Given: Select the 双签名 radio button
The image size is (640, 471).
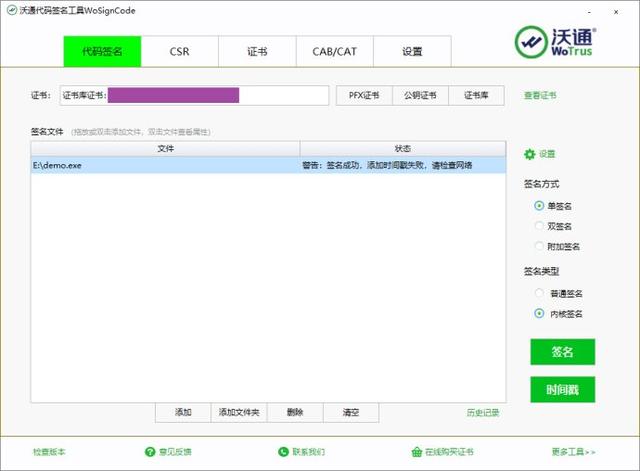Looking at the screenshot, I should (539, 226).
